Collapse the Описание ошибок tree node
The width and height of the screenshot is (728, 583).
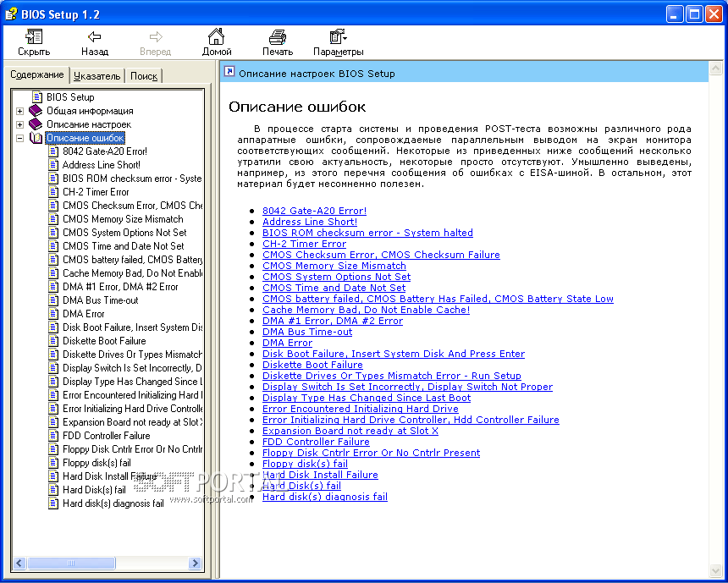coord(19,138)
